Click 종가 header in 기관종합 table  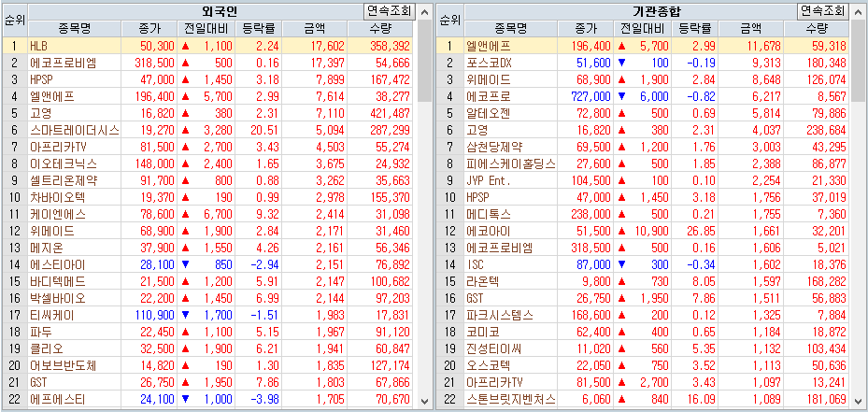click(586, 29)
